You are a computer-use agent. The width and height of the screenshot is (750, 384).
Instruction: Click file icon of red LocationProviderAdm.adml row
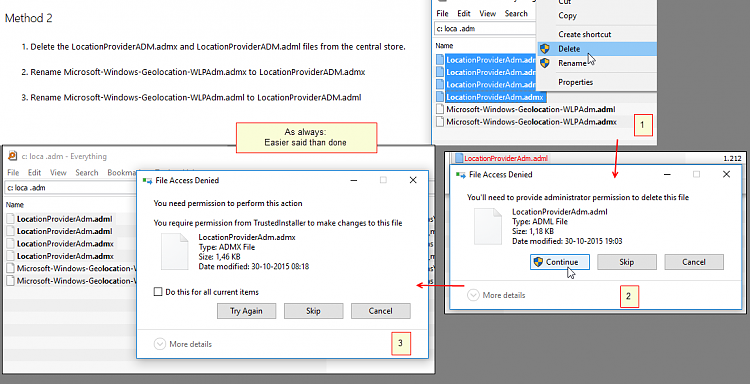coord(459,158)
